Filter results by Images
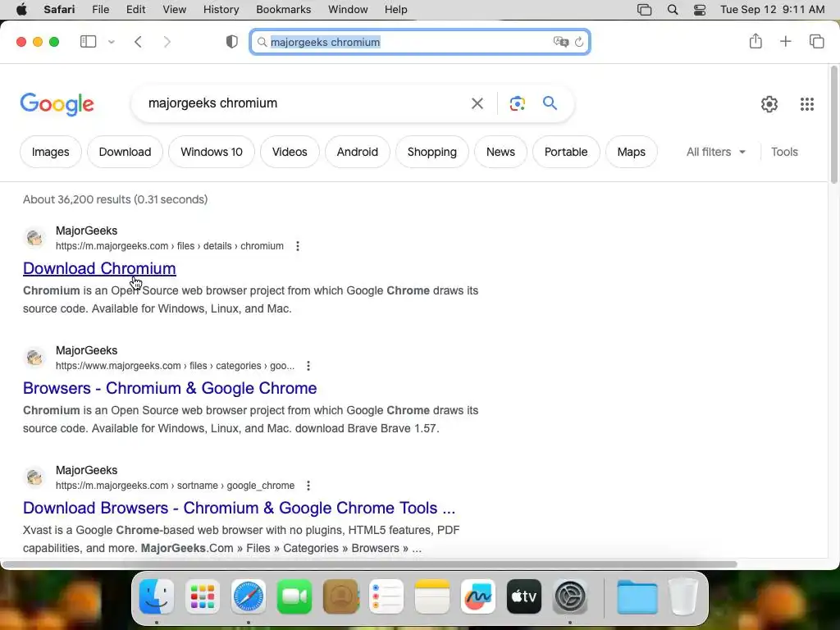This screenshot has height=630, width=840. point(50,152)
